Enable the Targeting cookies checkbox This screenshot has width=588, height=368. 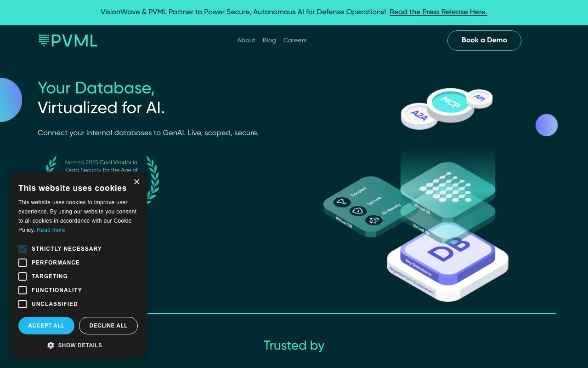[x=23, y=276]
